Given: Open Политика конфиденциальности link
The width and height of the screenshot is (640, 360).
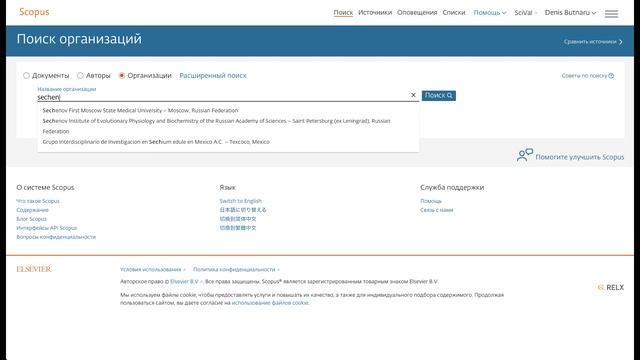Looking at the screenshot, I should [x=234, y=269].
